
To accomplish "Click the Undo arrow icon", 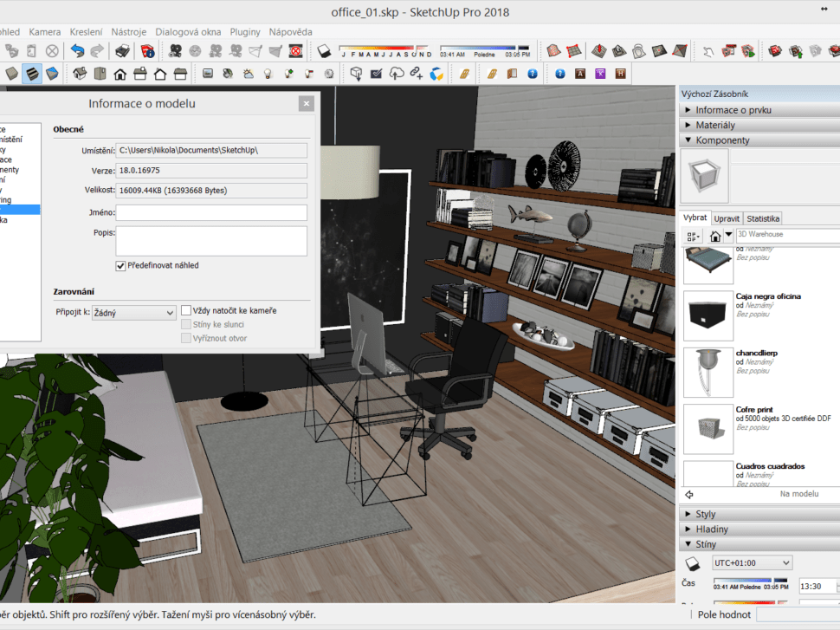I will (76, 50).
